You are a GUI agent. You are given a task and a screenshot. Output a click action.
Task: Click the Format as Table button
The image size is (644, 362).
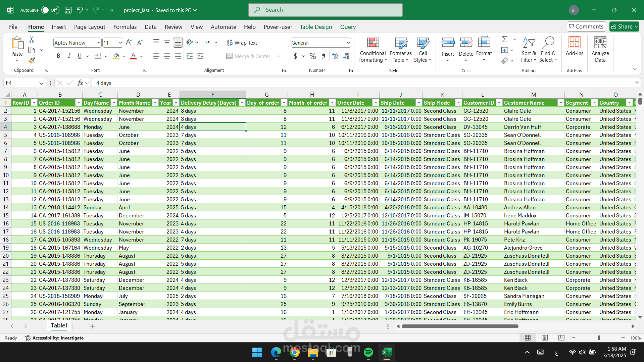(401, 50)
